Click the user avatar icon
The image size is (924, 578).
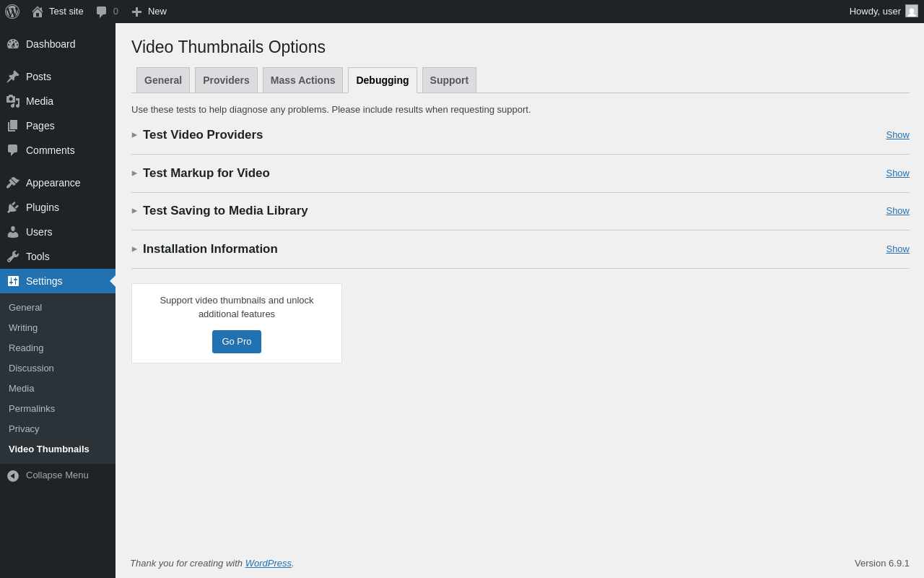pyautogui.click(x=912, y=11)
